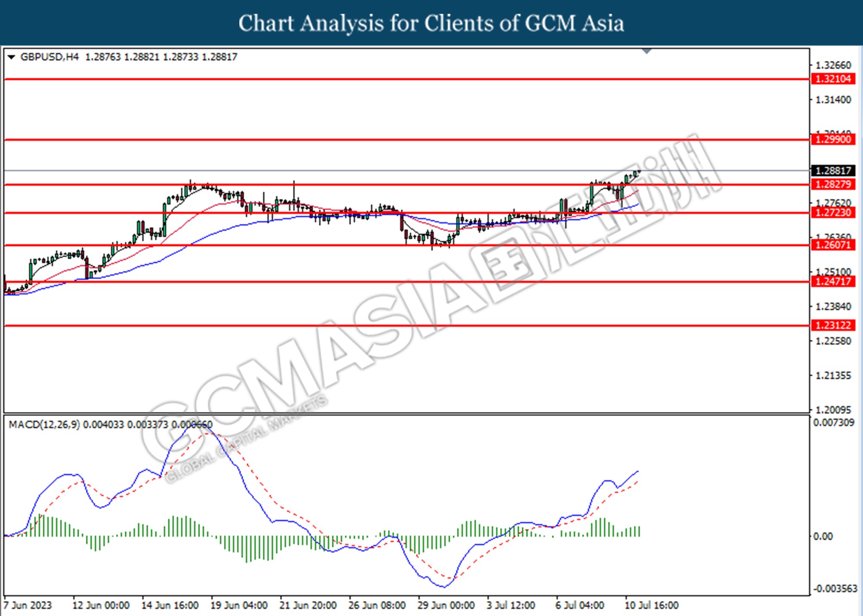
Task: Open the chart menu triangle beside GBPUSD,H4
Action: coord(11,57)
